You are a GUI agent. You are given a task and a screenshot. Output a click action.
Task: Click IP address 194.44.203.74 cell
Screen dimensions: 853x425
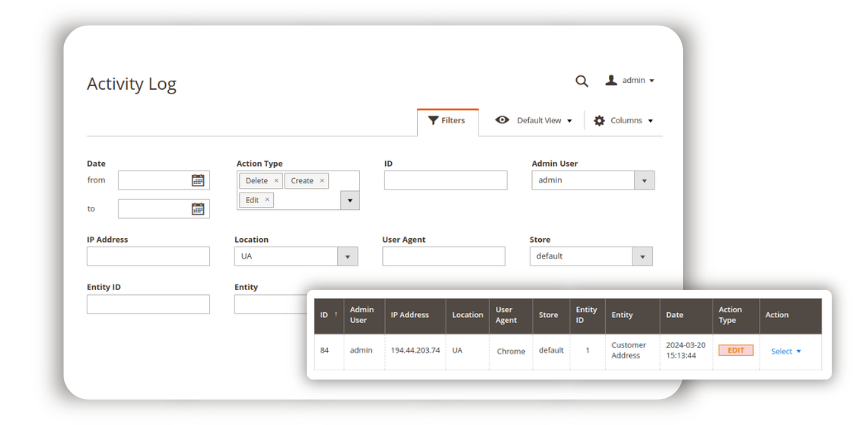[415, 350]
